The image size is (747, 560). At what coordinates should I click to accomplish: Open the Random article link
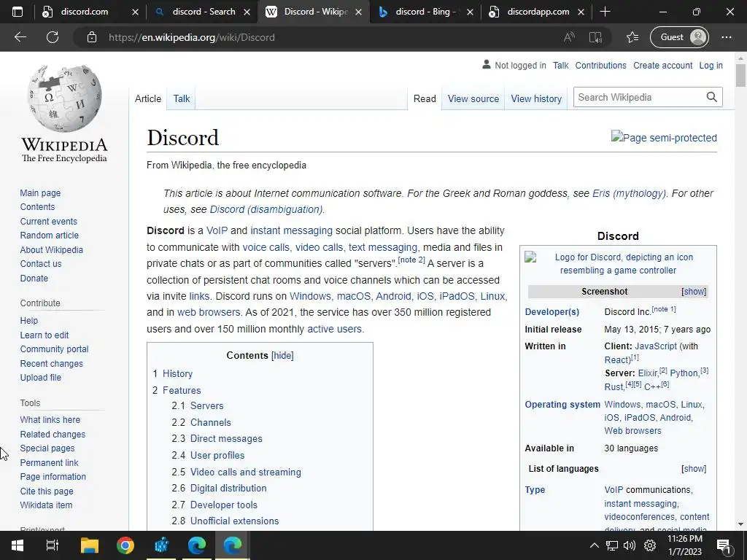click(x=49, y=236)
